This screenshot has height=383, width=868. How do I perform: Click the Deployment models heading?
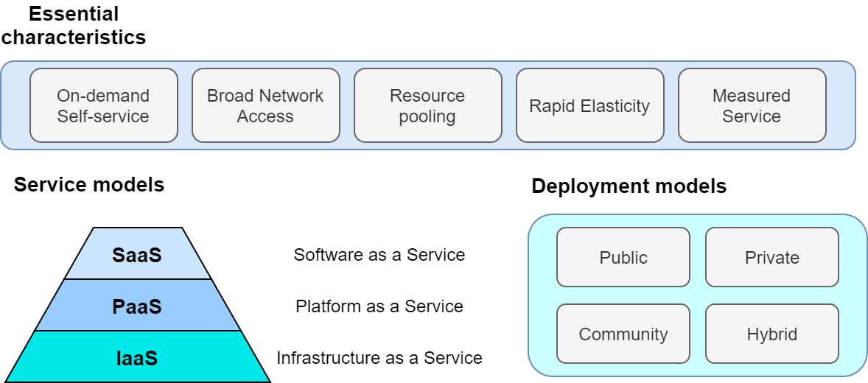tap(629, 186)
